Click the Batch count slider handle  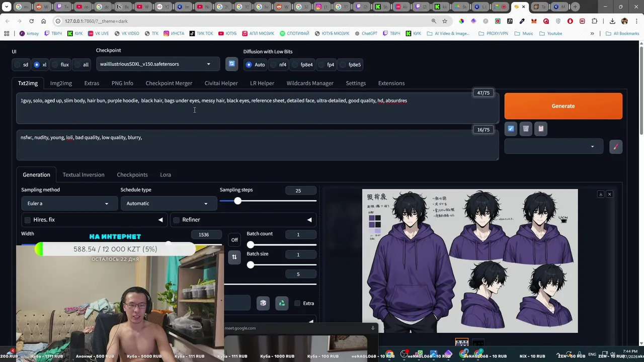[251, 245]
